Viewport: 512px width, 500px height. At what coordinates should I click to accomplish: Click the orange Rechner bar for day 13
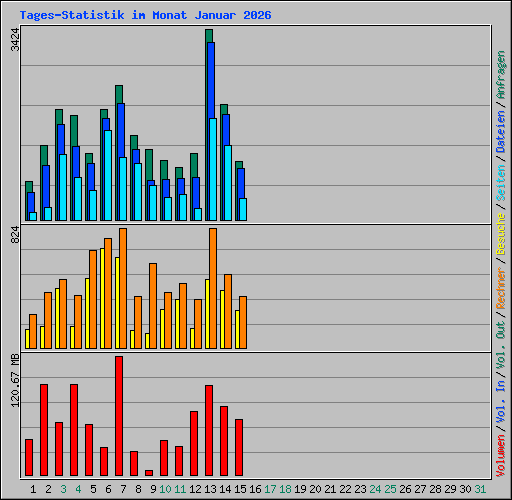click(213, 288)
